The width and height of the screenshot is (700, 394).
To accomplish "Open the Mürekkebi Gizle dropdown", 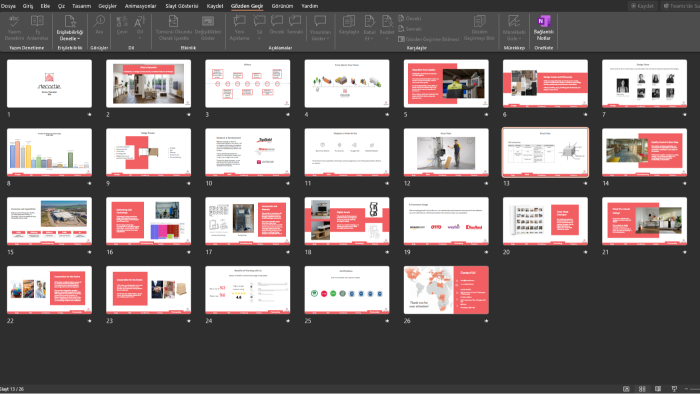I will tap(514, 28).
